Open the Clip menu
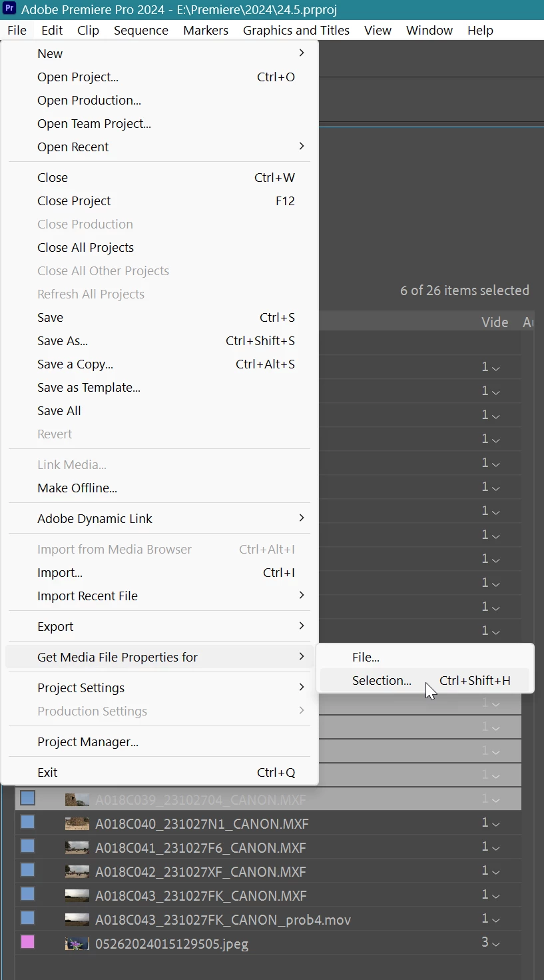544x980 pixels. [88, 31]
